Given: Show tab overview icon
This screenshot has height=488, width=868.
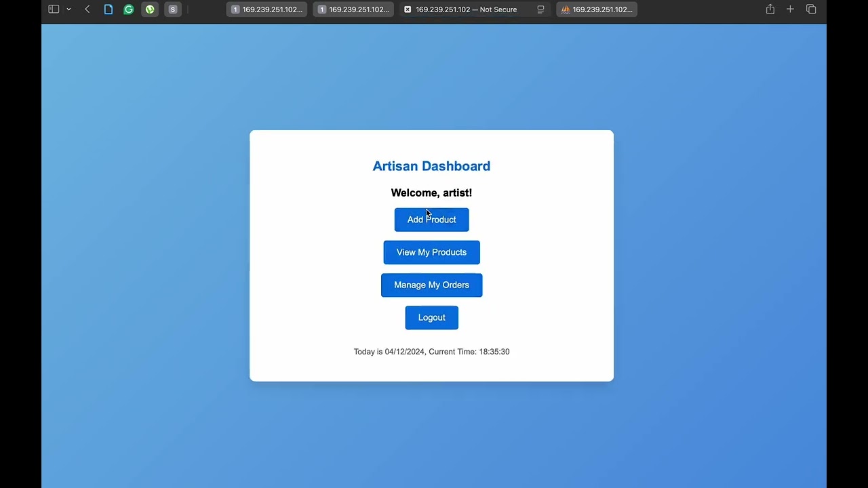Looking at the screenshot, I should [811, 9].
